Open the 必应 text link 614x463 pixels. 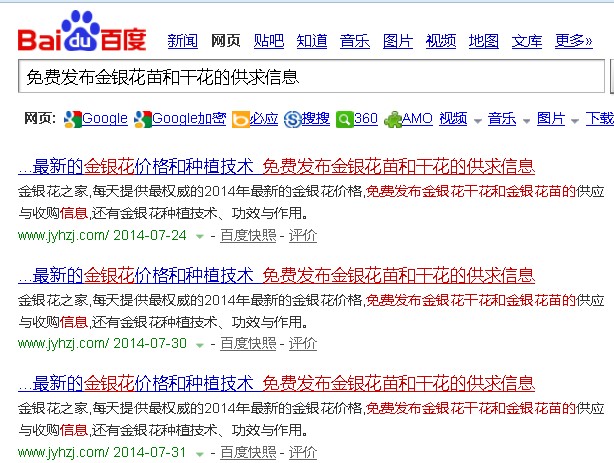point(264,118)
